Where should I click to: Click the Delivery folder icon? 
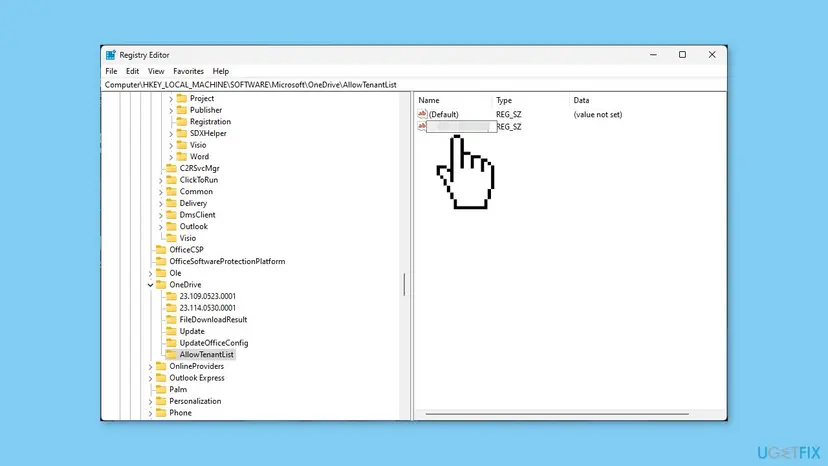pos(171,203)
